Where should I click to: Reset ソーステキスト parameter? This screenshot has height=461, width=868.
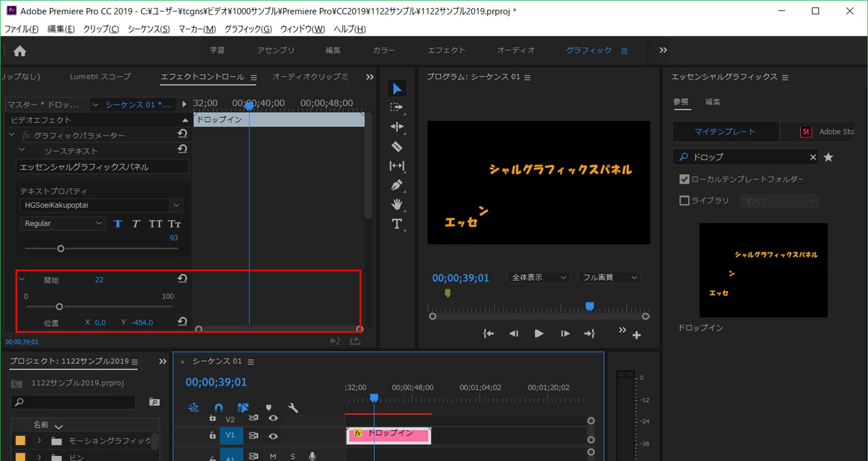point(182,149)
